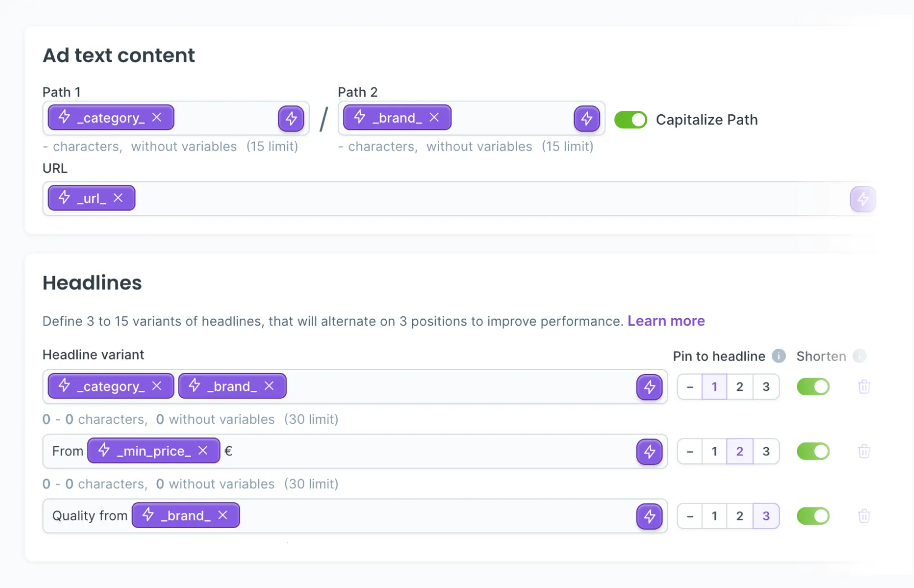Open the Learn more link

pyautogui.click(x=666, y=321)
